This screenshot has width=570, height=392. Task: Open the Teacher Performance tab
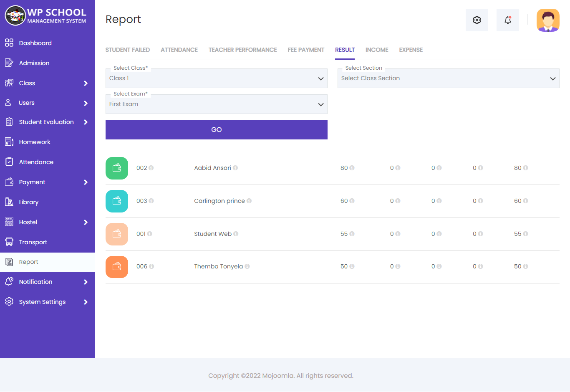[x=242, y=50]
